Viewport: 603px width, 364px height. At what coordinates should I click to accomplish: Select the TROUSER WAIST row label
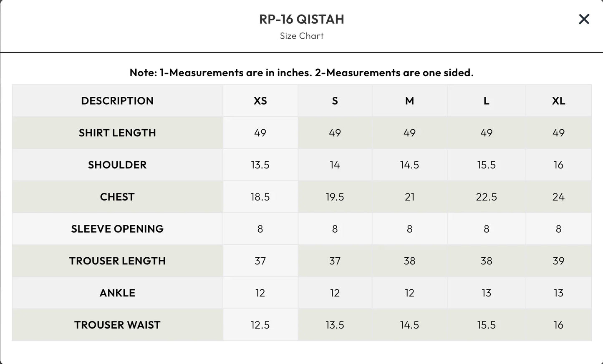tap(117, 324)
